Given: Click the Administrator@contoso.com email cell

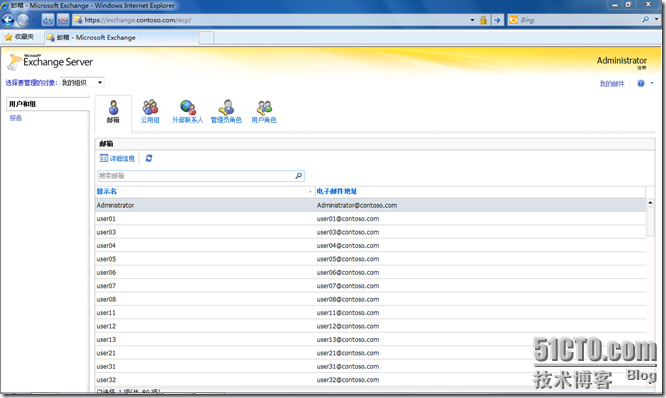Looking at the screenshot, I should coord(357,205).
